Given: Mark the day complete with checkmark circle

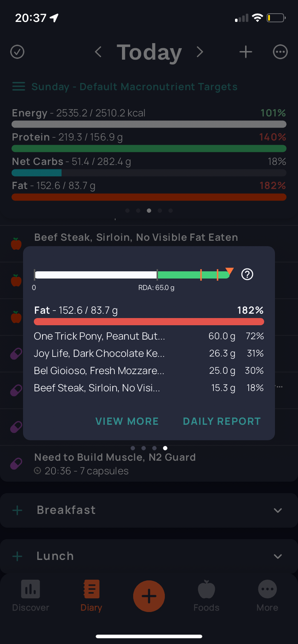Looking at the screenshot, I should (17, 52).
